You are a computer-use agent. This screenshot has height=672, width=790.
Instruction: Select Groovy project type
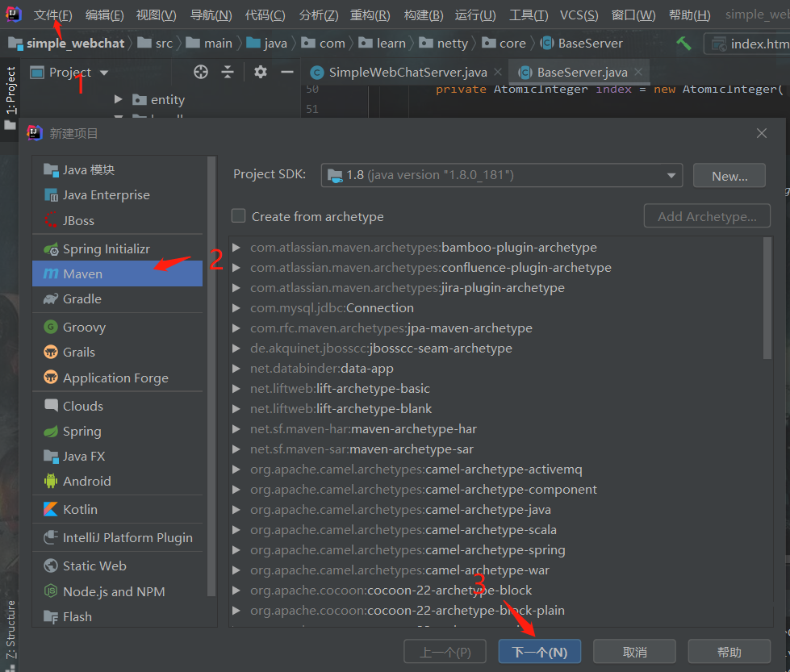point(117,328)
